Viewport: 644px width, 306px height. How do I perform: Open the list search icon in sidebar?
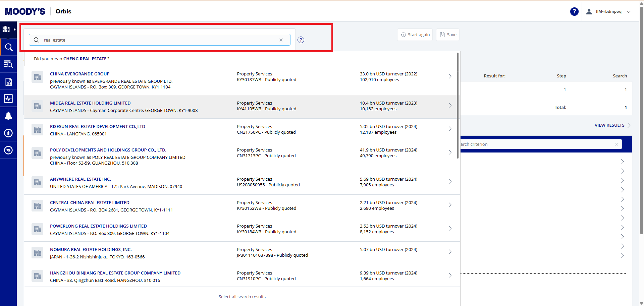[8, 64]
